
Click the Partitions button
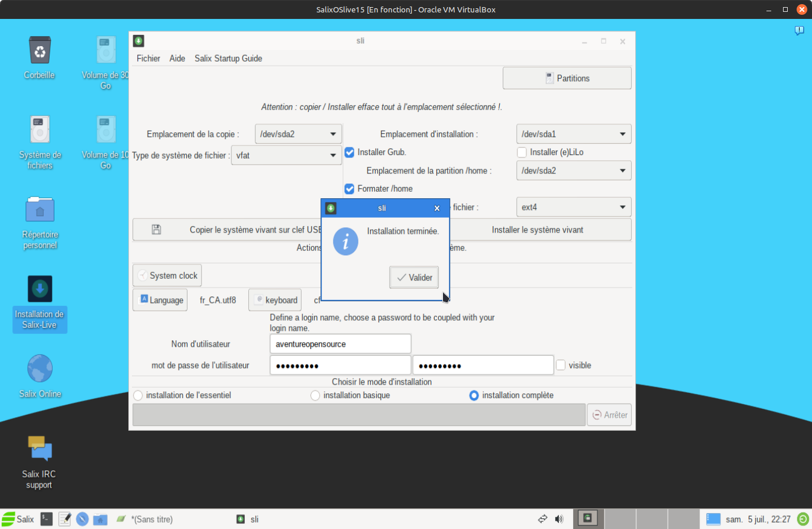click(x=567, y=78)
